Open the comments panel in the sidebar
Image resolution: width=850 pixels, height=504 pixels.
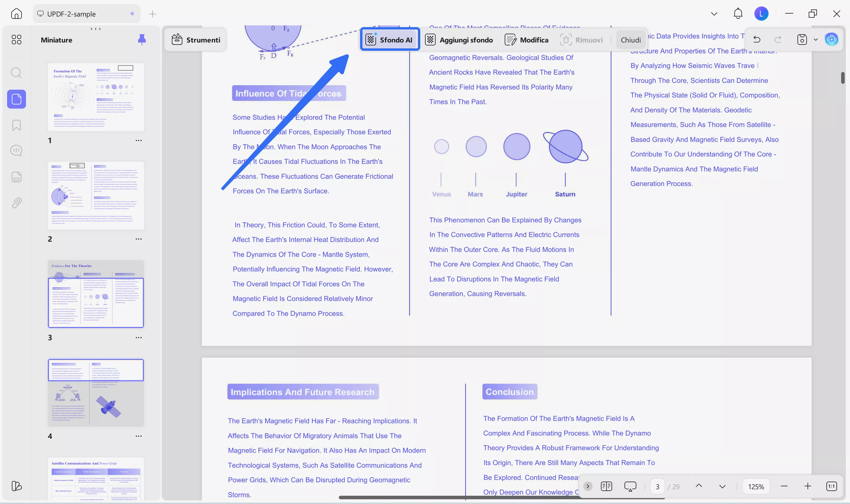pyautogui.click(x=16, y=150)
